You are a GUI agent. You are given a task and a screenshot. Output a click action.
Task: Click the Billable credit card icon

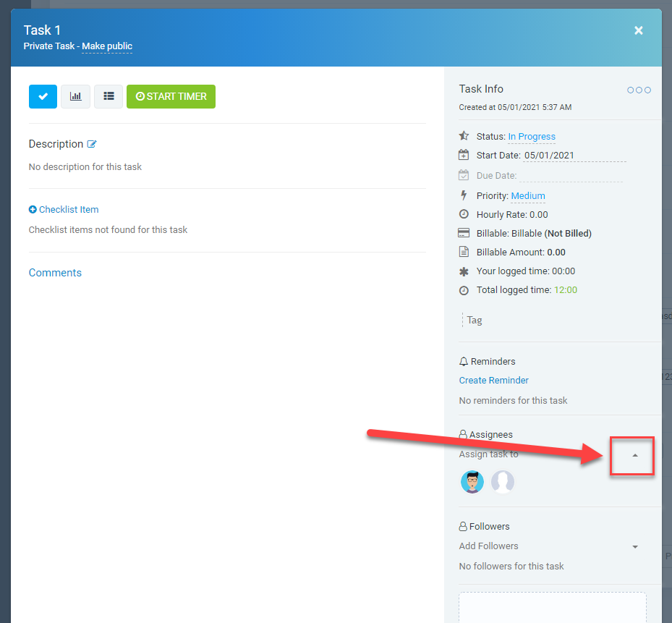click(x=464, y=233)
